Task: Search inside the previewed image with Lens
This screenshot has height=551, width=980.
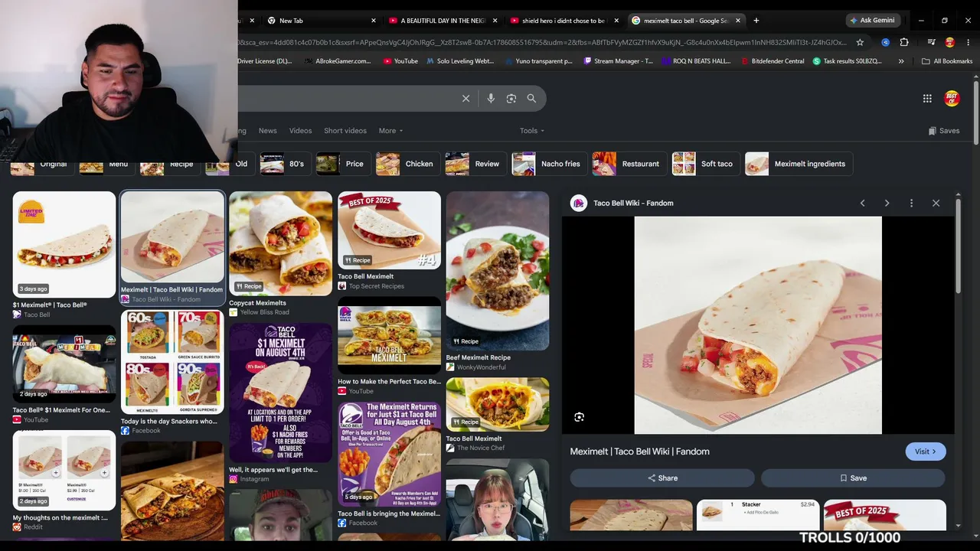Action: click(579, 417)
